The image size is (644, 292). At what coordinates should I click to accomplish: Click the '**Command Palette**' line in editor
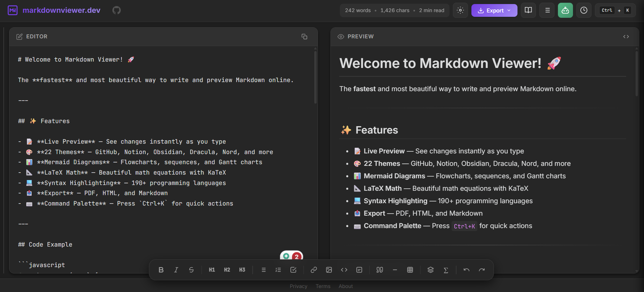point(126,204)
